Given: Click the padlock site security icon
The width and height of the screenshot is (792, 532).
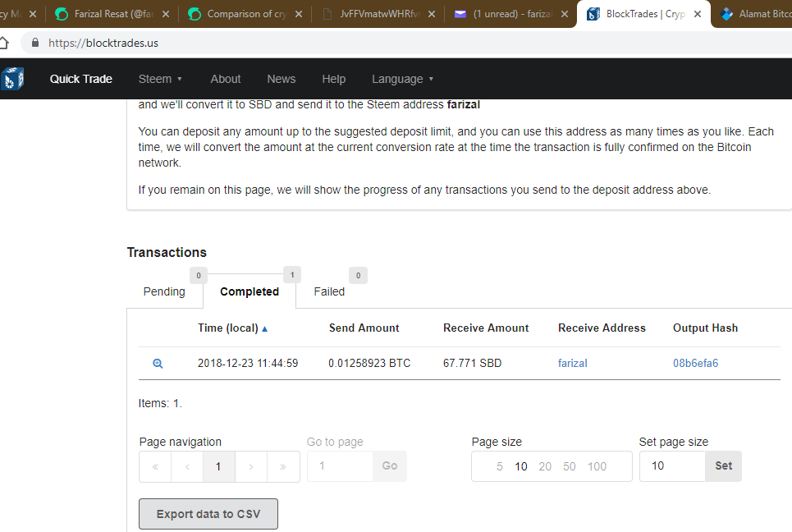Looking at the screenshot, I should pos(34,43).
